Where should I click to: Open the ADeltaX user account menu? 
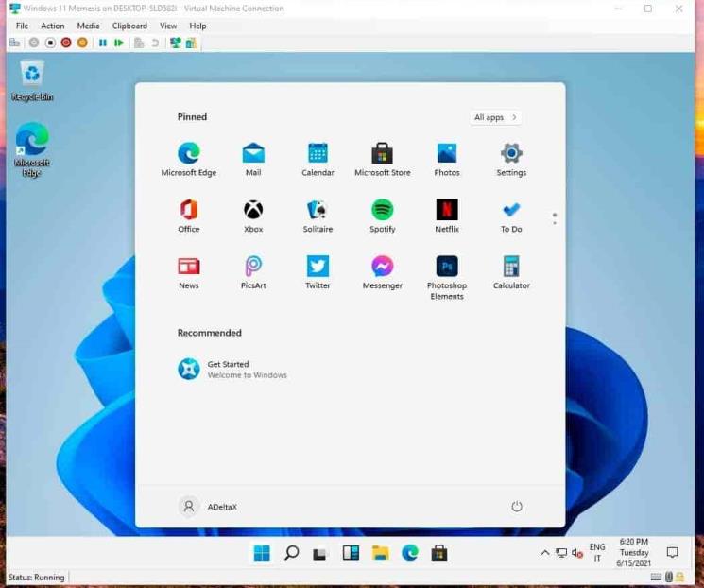click(208, 507)
